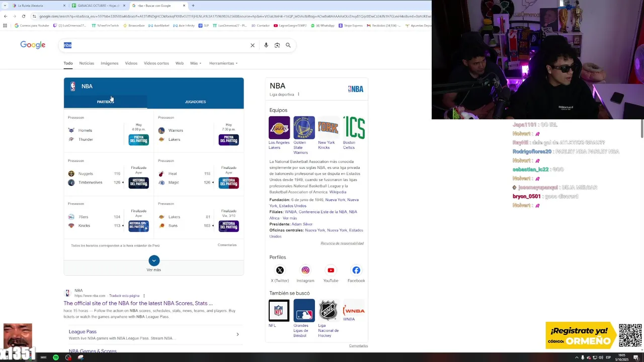Image resolution: width=644 pixels, height=362 pixels.
Task: Open the Golden State Warriors team card
Action: pyautogui.click(x=304, y=135)
